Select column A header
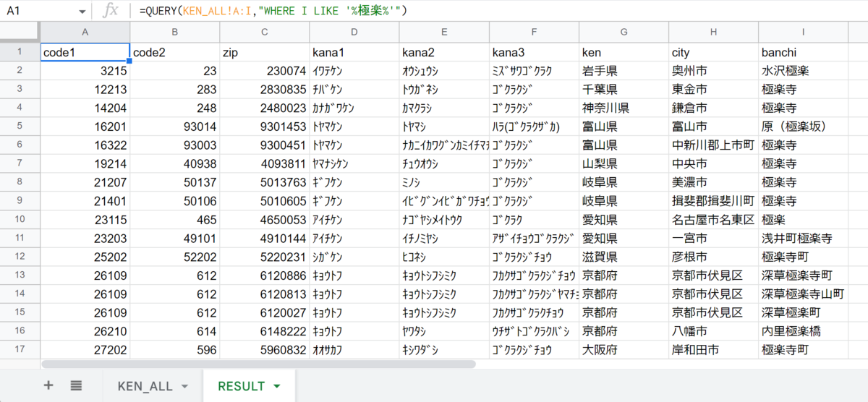Image resolution: width=868 pixels, height=402 pixels. [x=85, y=32]
